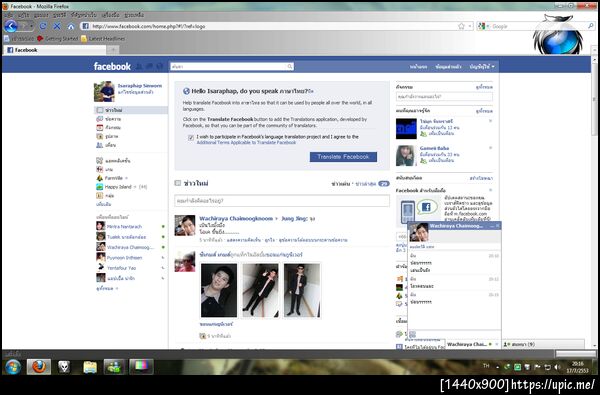Viewport: 600px width, 395px height.
Task: Go to Firefox home page icon
Action: coord(71,26)
